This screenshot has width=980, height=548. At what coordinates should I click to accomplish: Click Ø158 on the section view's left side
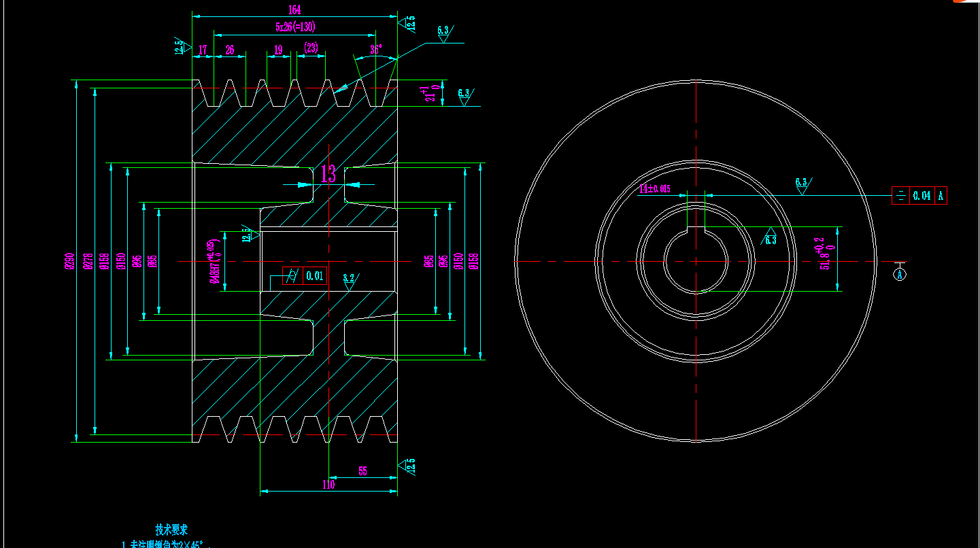coord(104,262)
